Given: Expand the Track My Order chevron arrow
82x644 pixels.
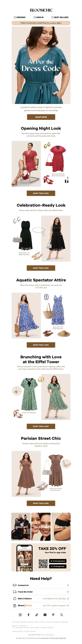Looking at the screenshot, I should click(68, 592).
